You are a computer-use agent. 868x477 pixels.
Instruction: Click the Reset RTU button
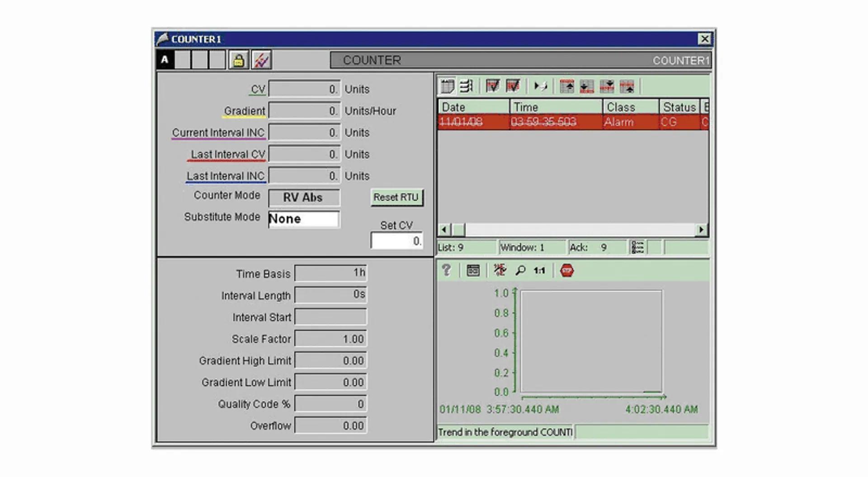point(396,197)
